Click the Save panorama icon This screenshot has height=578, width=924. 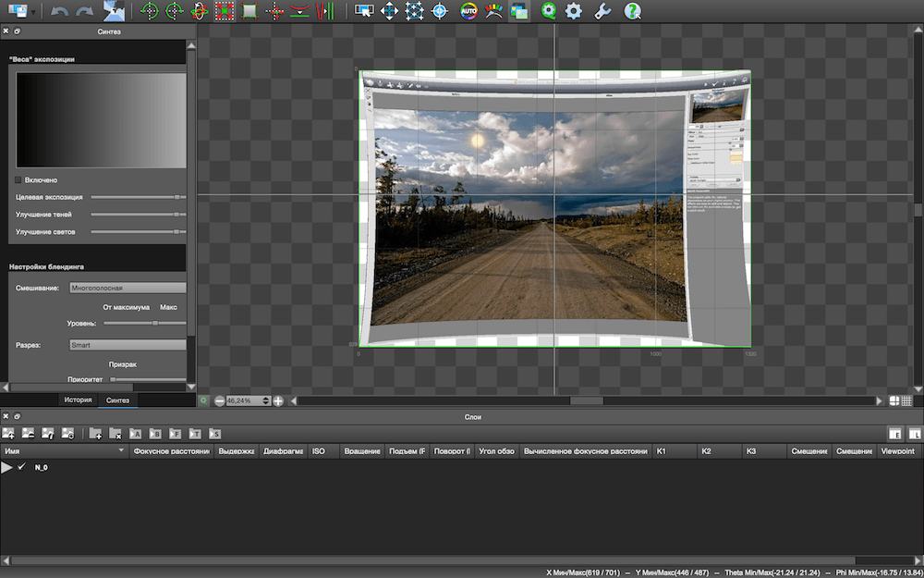[x=17, y=10]
